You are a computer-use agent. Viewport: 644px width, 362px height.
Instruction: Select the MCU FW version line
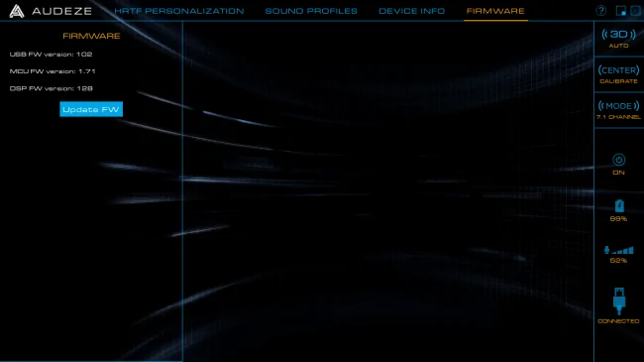point(53,71)
